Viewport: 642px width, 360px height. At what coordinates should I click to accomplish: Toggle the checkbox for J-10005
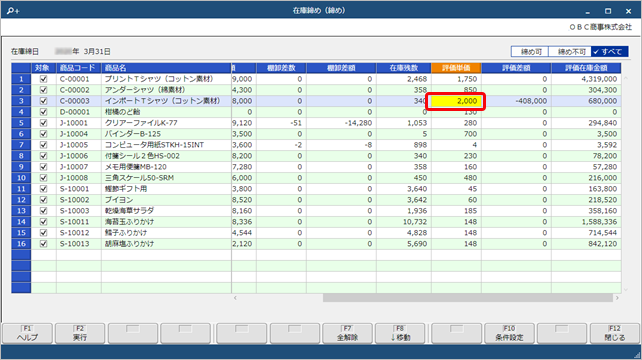[x=43, y=145]
